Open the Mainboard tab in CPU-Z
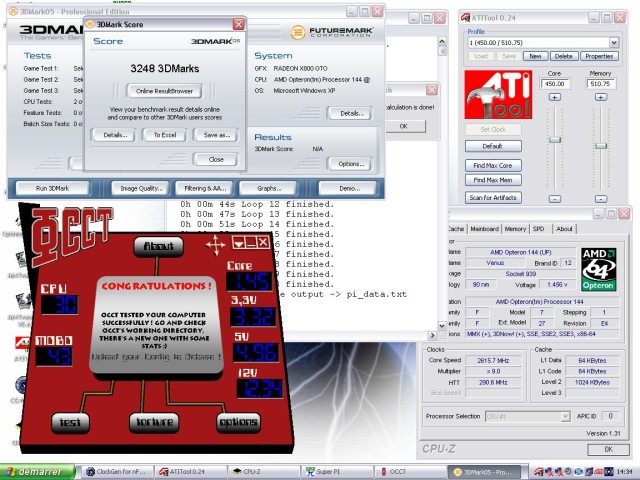640x480 pixels. (x=484, y=229)
